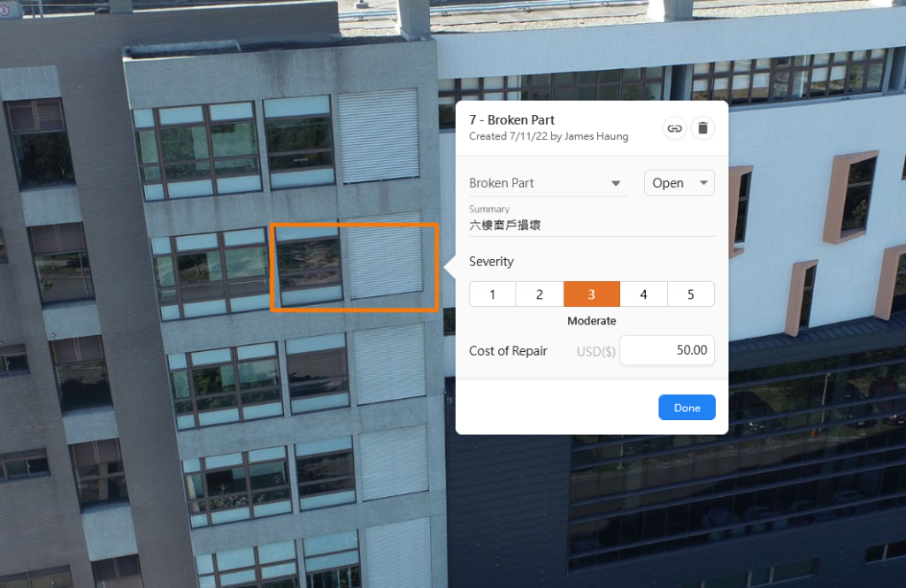Viewport: 906px width, 588px height.
Task: Delete annotation with trash icon
Action: [703, 128]
